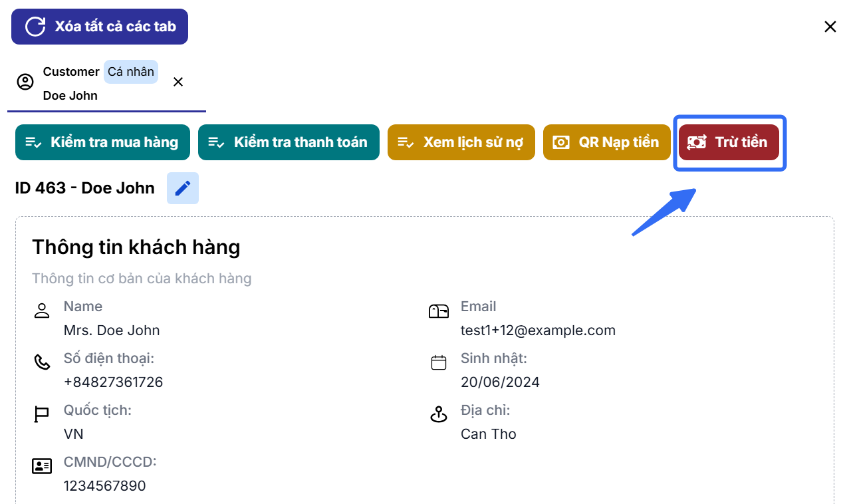The image size is (847, 504).
Task: Click the address value 'Can Tho'
Action: click(x=489, y=434)
